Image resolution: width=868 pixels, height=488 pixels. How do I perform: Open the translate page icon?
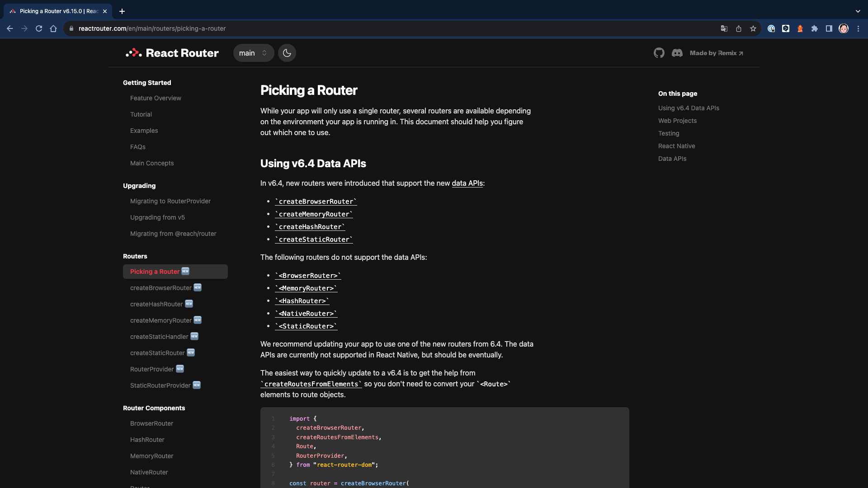[724, 28]
